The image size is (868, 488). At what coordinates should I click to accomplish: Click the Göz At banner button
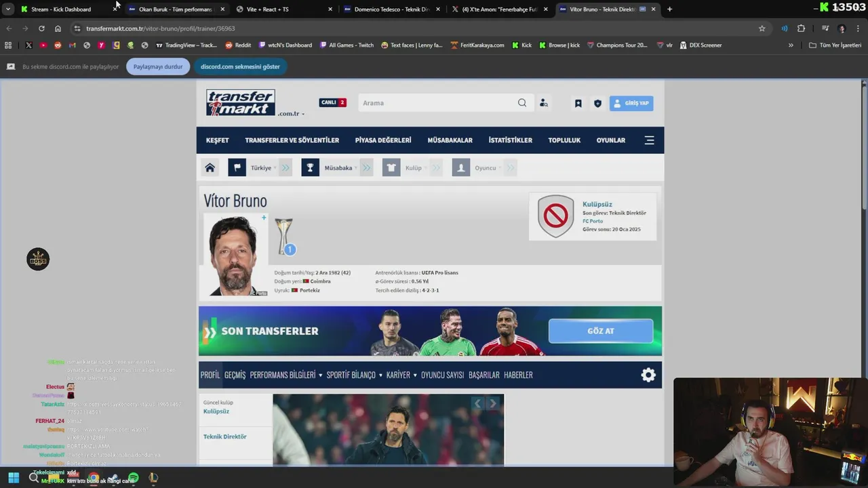pos(601,331)
